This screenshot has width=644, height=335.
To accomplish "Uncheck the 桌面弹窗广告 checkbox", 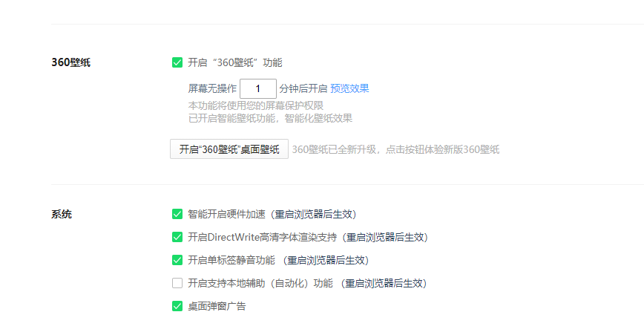I will click(177, 306).
